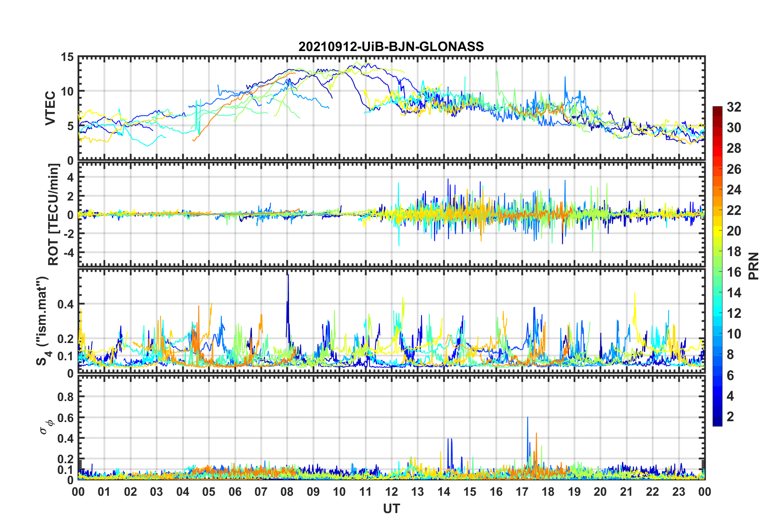783x532 pixels.
Task: Click colorbar tick label 16
Action: point(734,272)
